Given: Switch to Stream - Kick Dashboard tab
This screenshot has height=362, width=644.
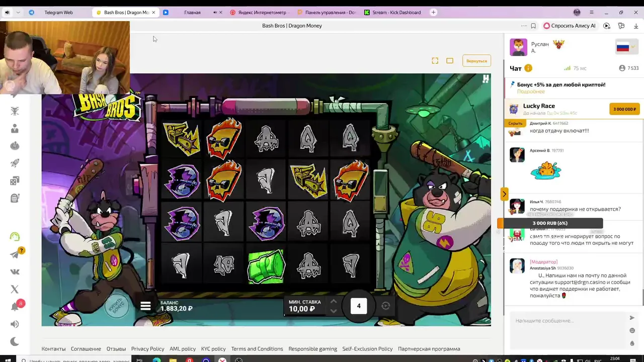Looking at the screenshot, I should click(x=392, y=13).
